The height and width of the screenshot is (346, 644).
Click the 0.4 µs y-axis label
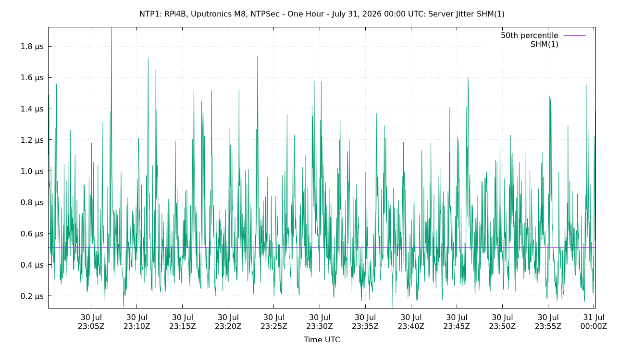33,265
